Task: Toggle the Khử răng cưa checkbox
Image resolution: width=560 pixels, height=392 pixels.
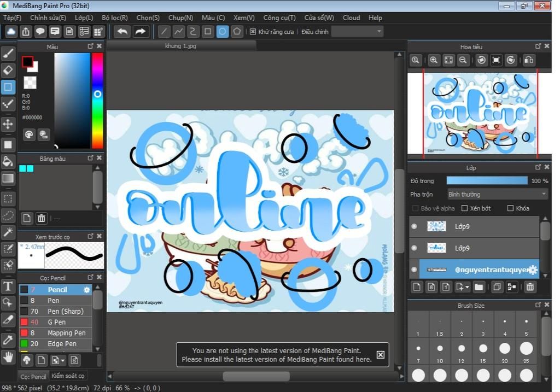Action: pyautogui.click(x=253, y=32)
